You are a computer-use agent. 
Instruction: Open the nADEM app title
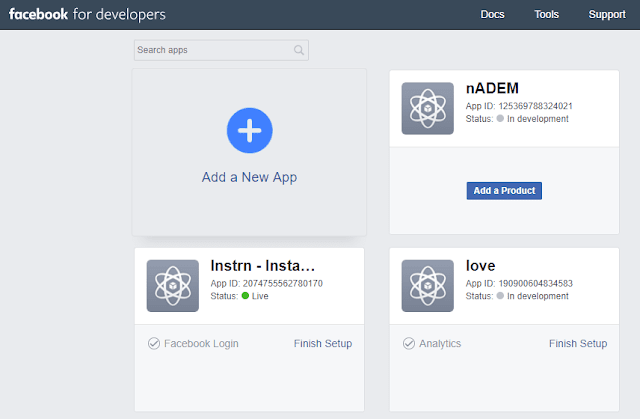493,89
